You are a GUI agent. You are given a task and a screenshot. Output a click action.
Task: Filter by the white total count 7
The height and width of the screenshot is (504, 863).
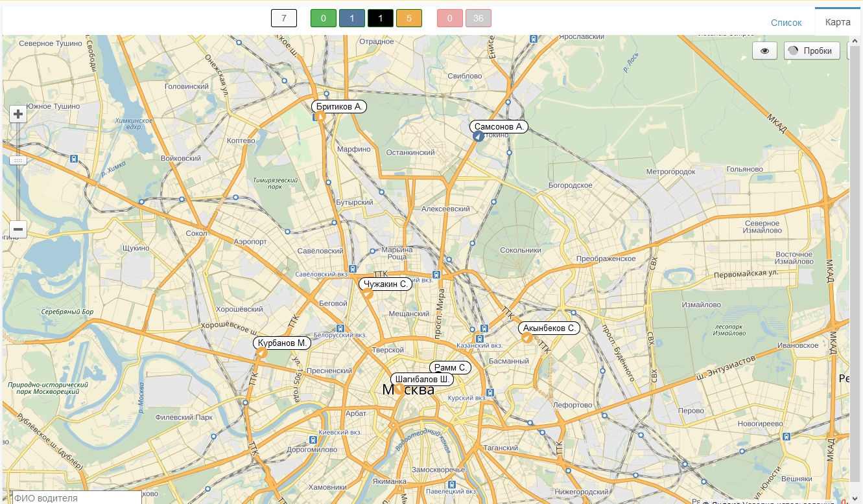click(284, 18)
